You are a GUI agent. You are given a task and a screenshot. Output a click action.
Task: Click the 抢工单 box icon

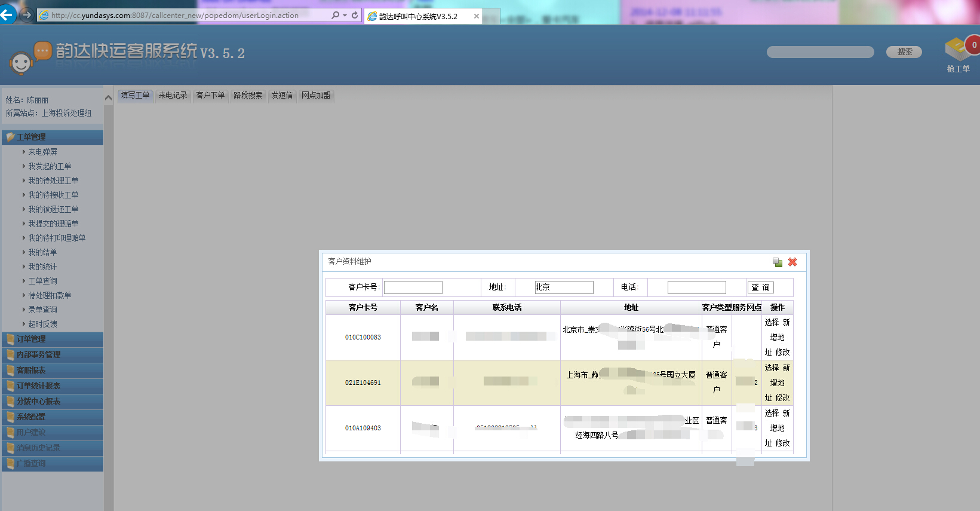pyautogui.click(x=958, y=50)
